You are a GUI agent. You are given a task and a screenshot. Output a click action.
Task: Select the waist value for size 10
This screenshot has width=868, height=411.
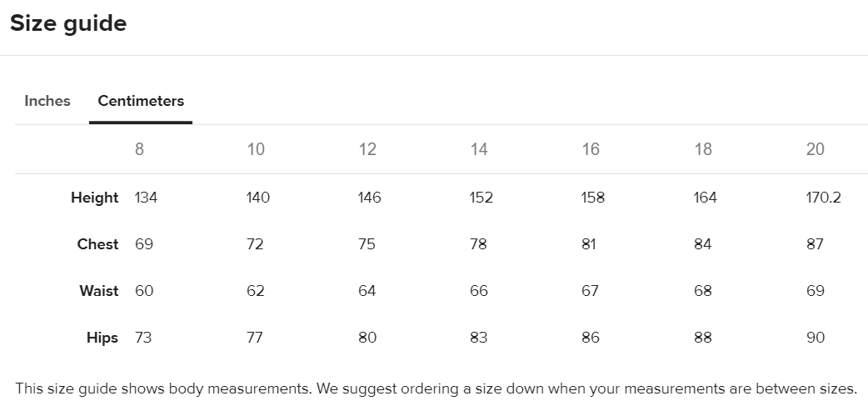[256, 291]
